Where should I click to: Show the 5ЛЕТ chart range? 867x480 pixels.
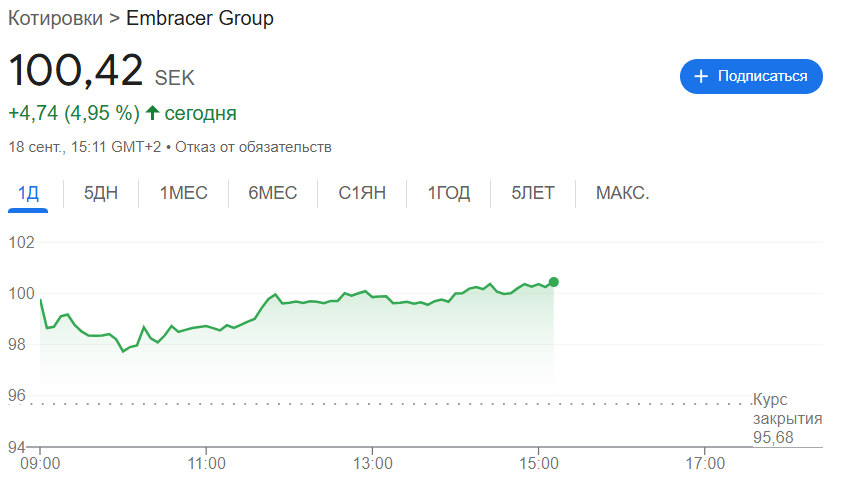point(533,193)
